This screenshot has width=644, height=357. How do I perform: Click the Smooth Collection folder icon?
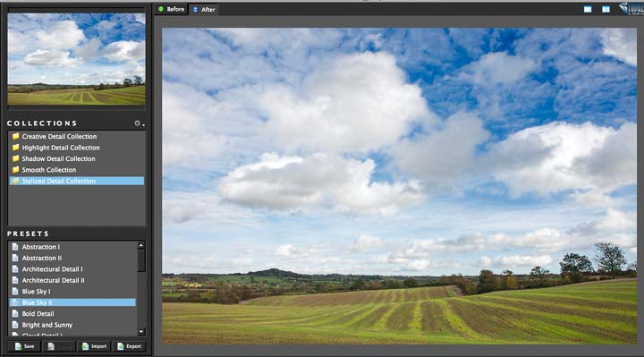point(15,169)
